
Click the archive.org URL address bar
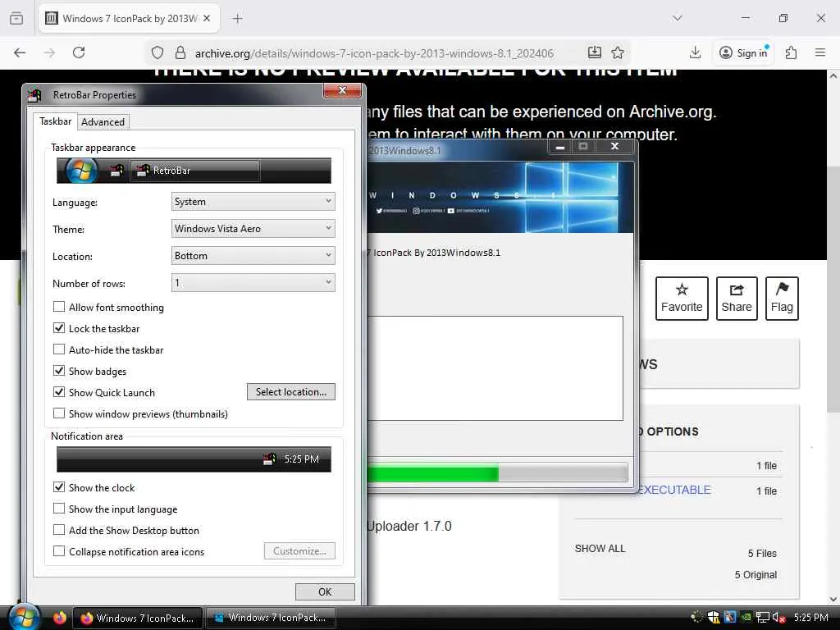tap(374, 53)
